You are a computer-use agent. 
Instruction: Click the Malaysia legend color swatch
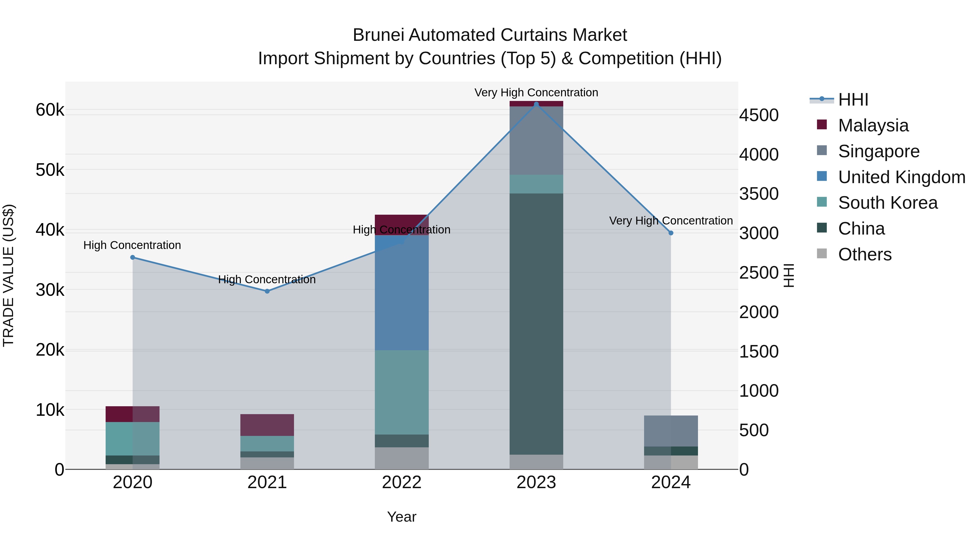coord(822,124)
